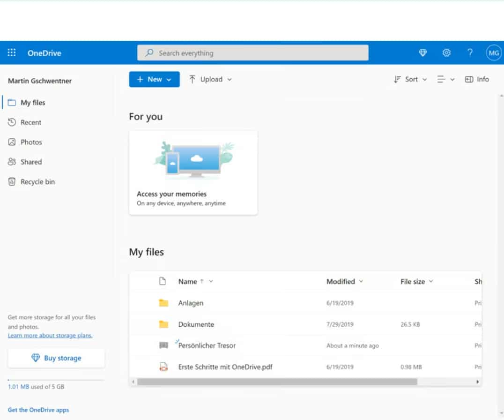This screenshot has height=420, width=504.
Task: Click the left scroll arrow of file list
Action: point(133,382)
